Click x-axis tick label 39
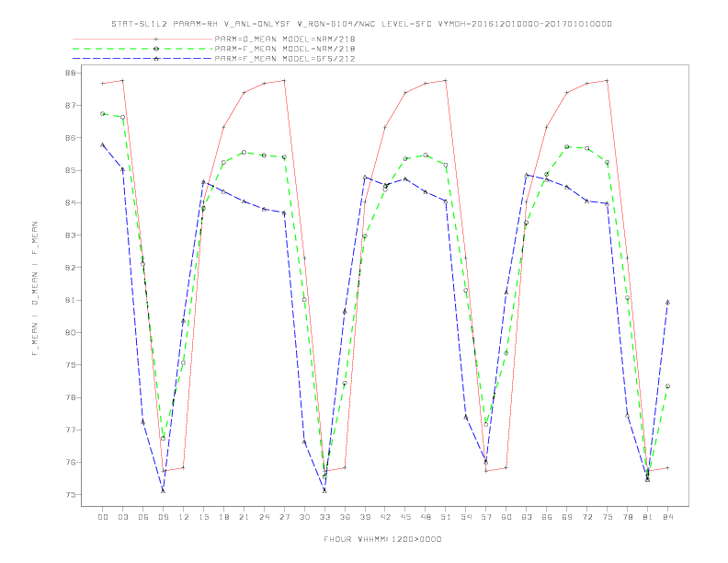This screenshot has width=728, height=563. (x=365, y=517)
